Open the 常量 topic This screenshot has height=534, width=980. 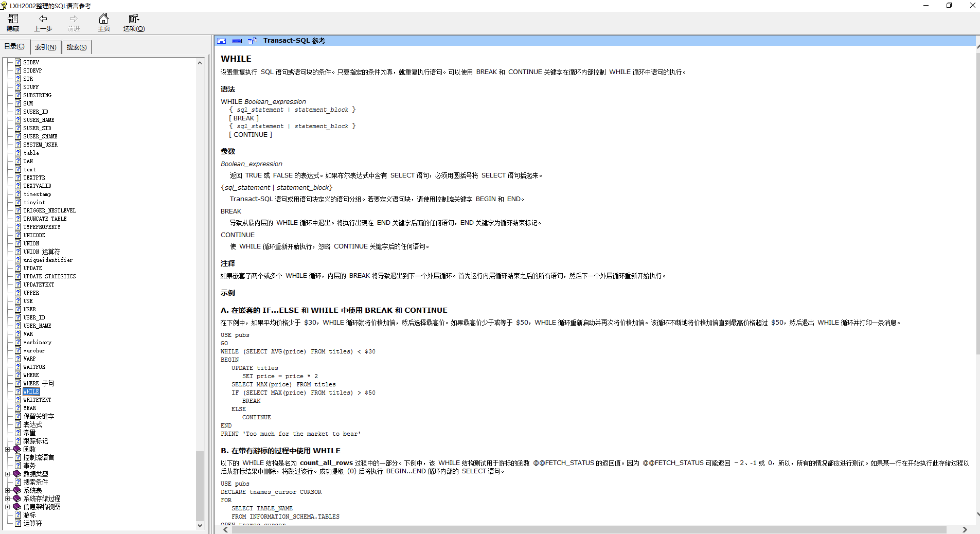29,433
